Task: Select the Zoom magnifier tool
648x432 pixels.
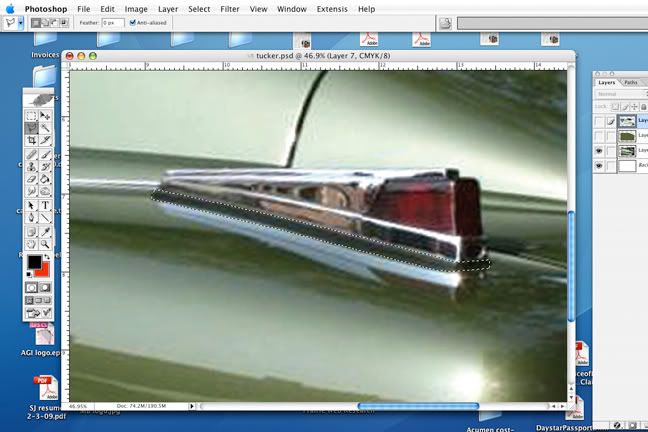Action: coord(45,244)
